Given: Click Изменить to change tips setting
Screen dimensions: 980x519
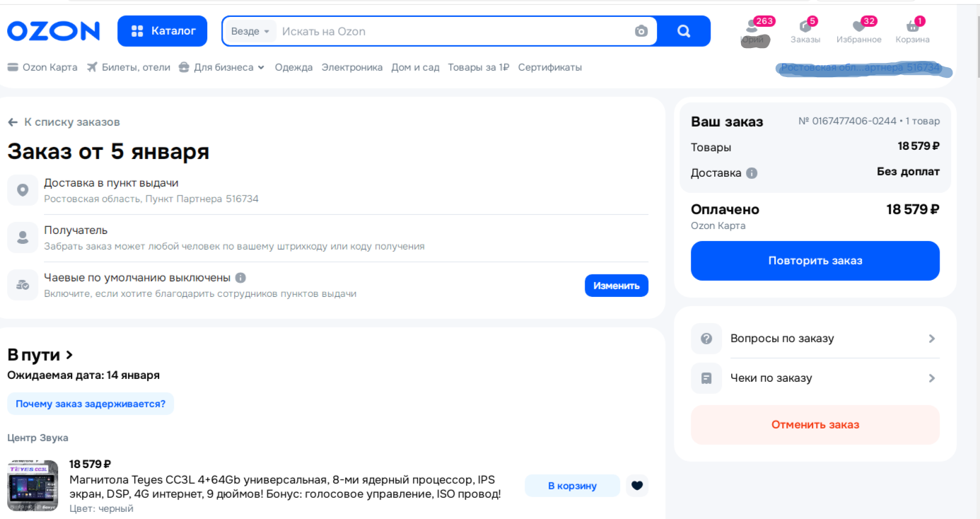Looking at the screenshot, I should click(x=617, y=286).
